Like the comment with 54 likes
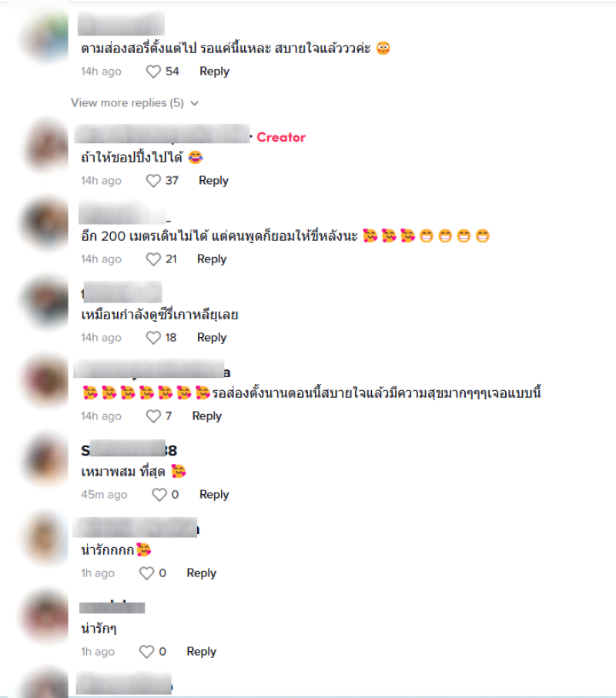 (153, 72)
